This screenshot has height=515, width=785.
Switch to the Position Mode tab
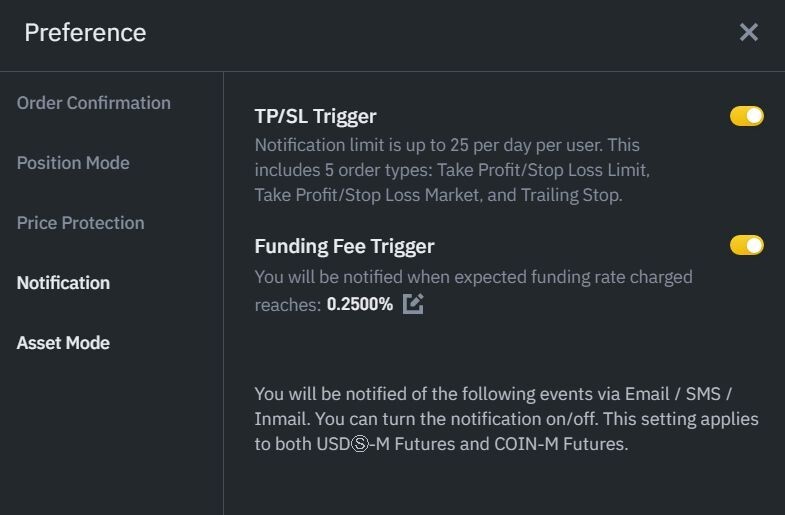(x=73, y=163)
